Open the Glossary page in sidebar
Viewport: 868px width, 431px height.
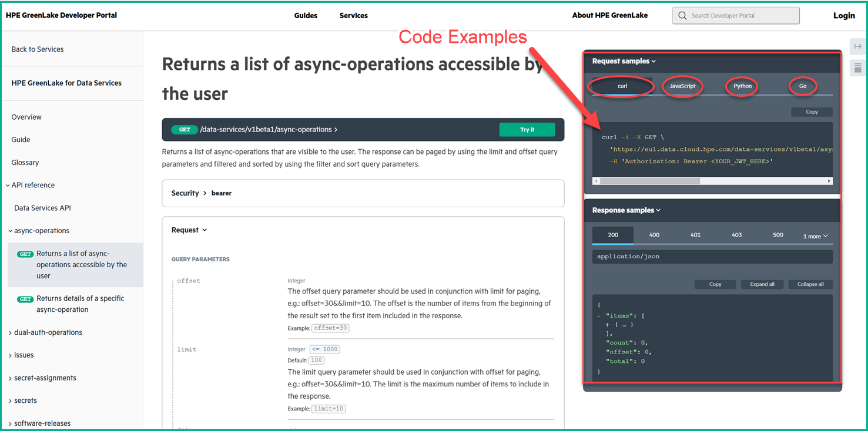click(x=25, y=163)
